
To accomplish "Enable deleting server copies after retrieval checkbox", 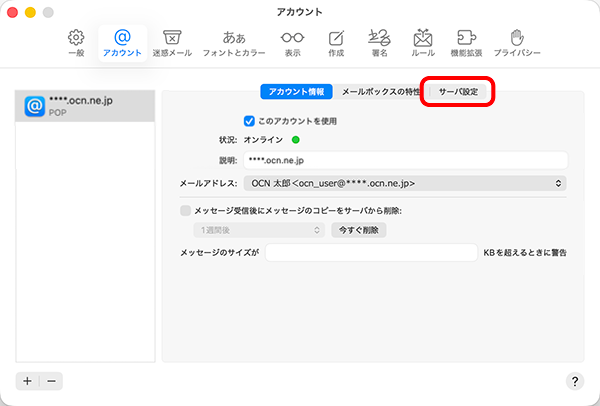I will (x=185, y=210).
